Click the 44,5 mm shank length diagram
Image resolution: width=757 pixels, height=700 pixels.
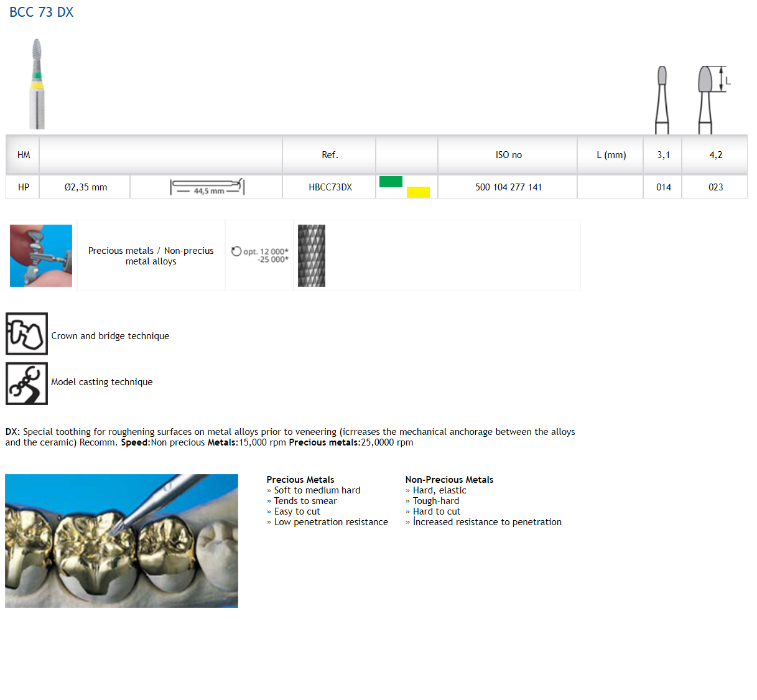click(207, 187)
